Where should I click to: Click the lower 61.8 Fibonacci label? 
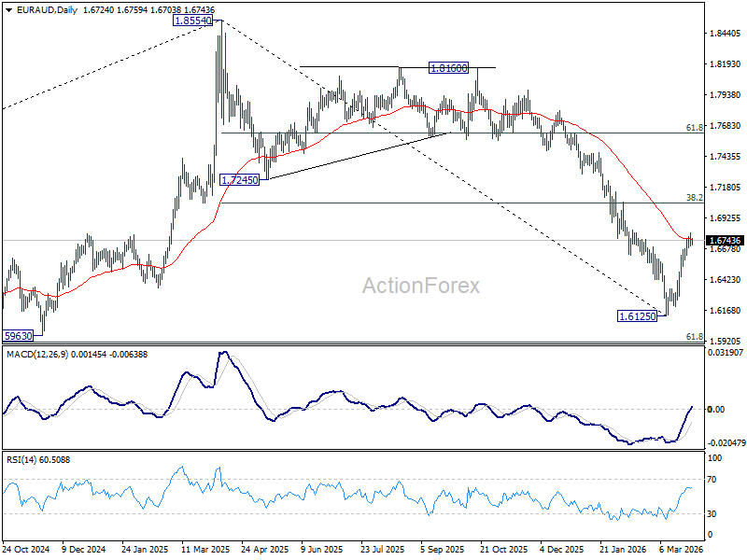coord(694,337)
